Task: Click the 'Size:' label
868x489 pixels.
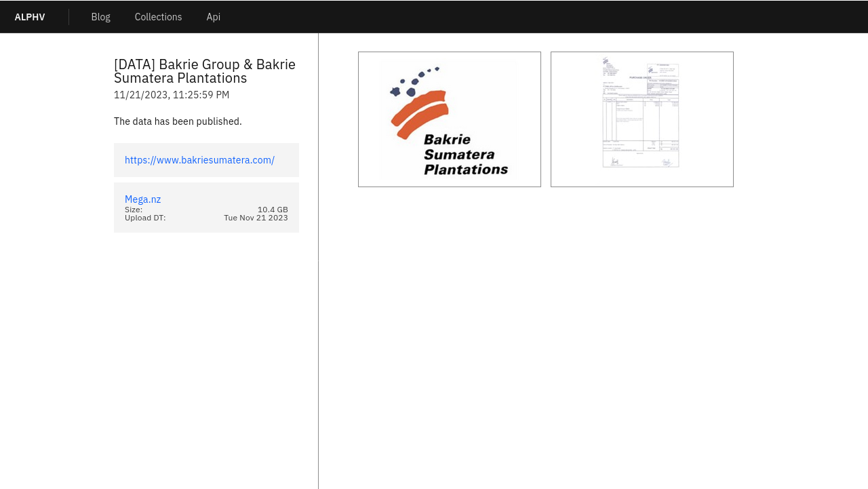Action: coord(134,210)
